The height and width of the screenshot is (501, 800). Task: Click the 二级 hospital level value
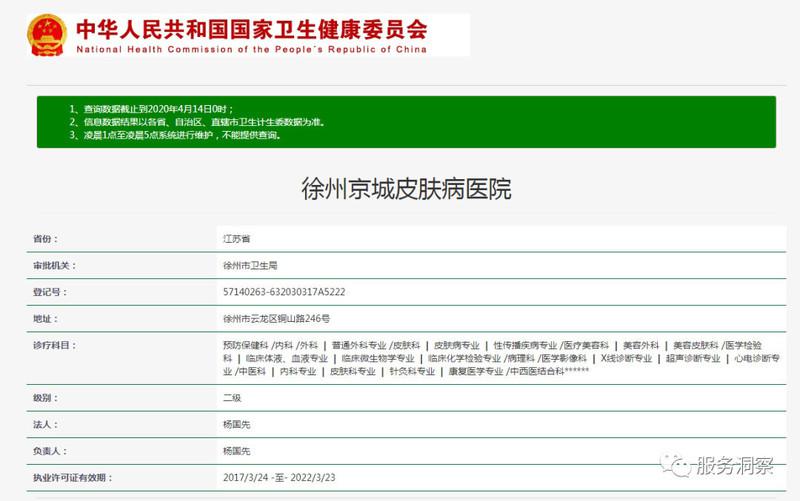(232, 398)
